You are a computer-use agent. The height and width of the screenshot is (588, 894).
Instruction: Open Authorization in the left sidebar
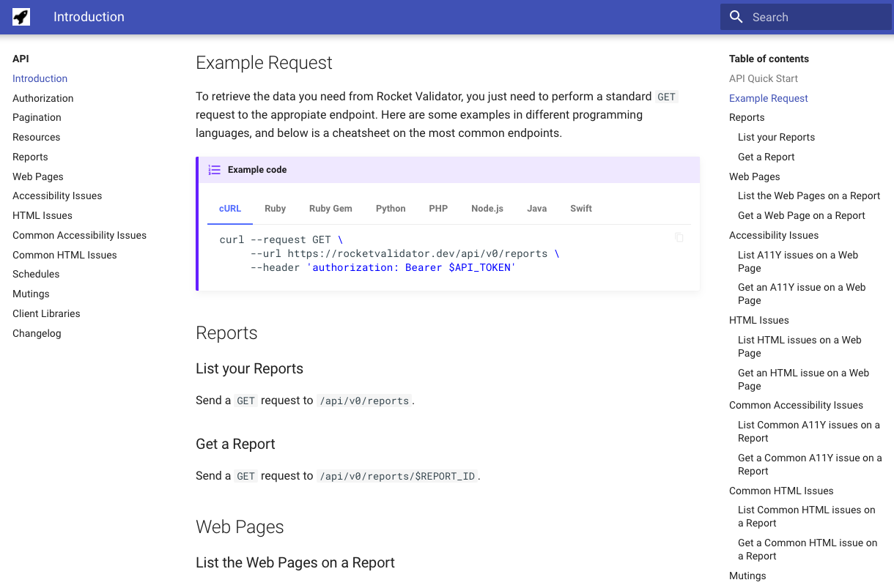[x=43, y=98]
